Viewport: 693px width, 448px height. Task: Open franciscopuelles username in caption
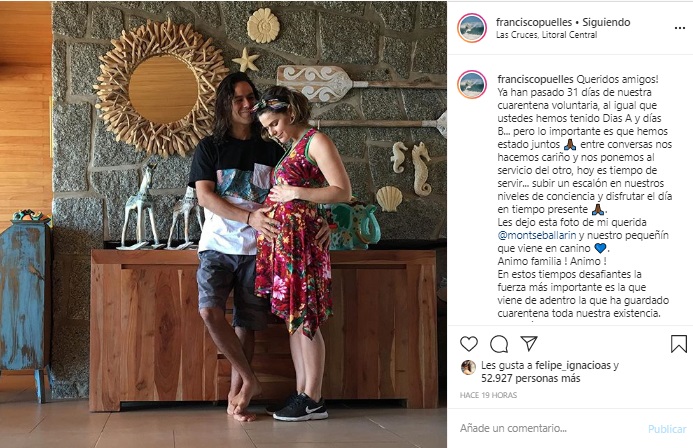(535, 80)
